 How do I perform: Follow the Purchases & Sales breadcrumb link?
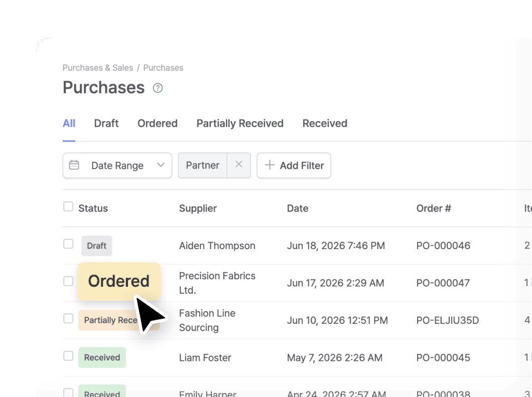point(98,68)
